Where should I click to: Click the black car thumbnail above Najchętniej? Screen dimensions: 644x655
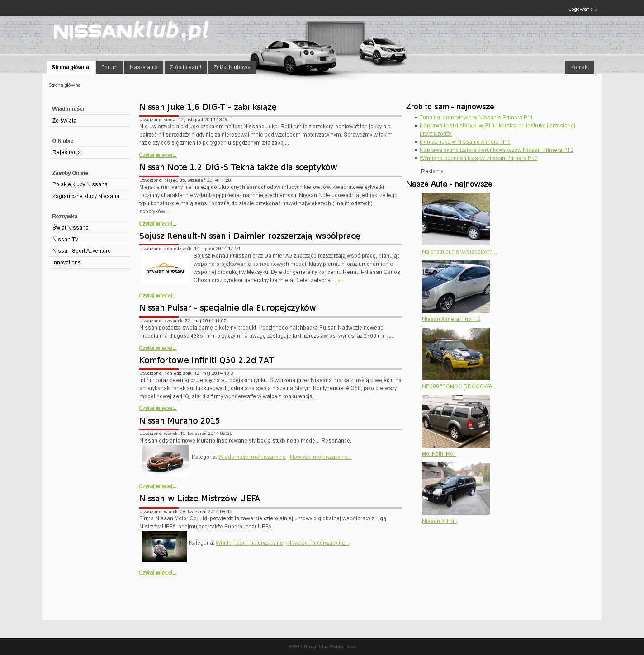(x=456, y=219)
